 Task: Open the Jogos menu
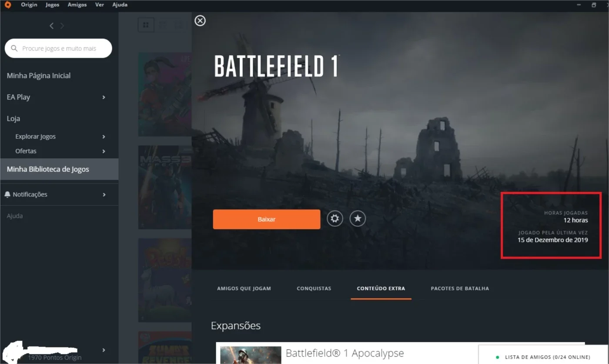(53, 5)
